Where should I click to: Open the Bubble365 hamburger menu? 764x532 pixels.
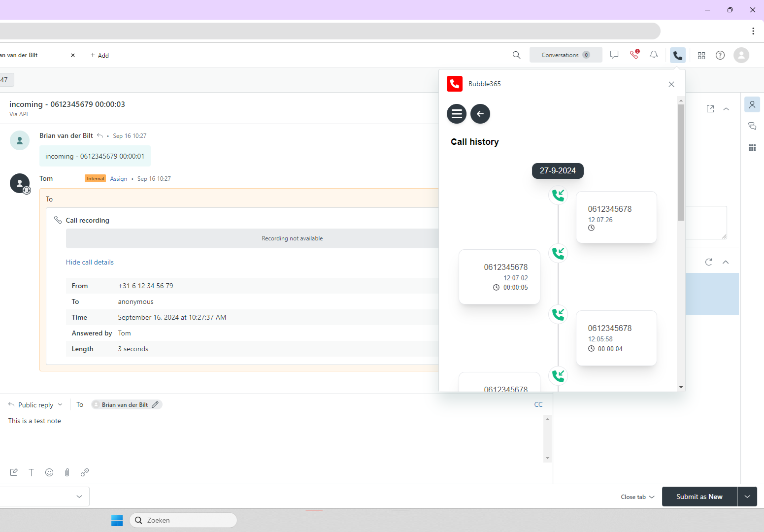point(457,114)
